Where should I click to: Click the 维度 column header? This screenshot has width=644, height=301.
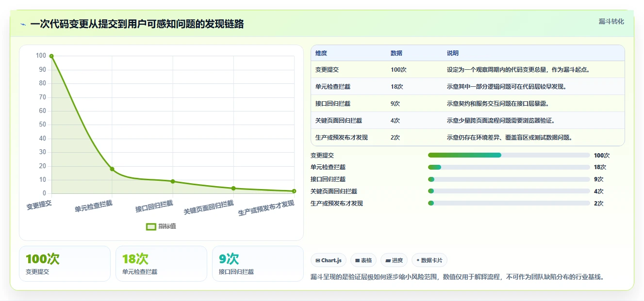tap(321, 53)
